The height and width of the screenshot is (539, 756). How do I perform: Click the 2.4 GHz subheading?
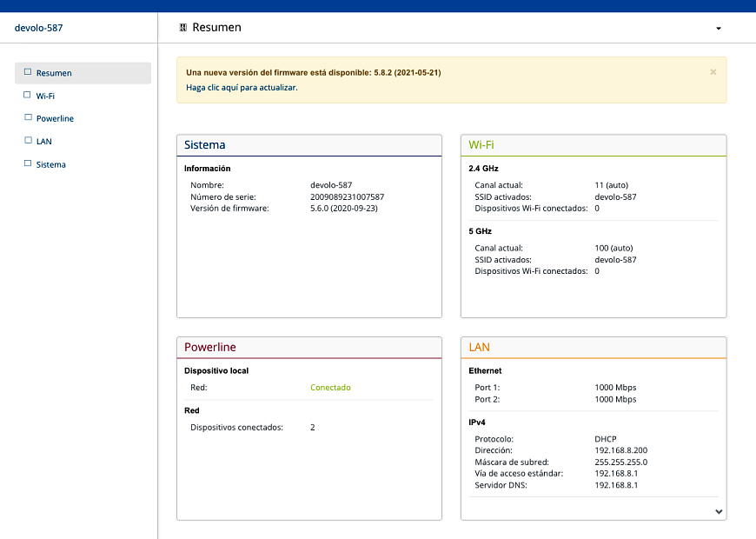[x=484, y=169]
